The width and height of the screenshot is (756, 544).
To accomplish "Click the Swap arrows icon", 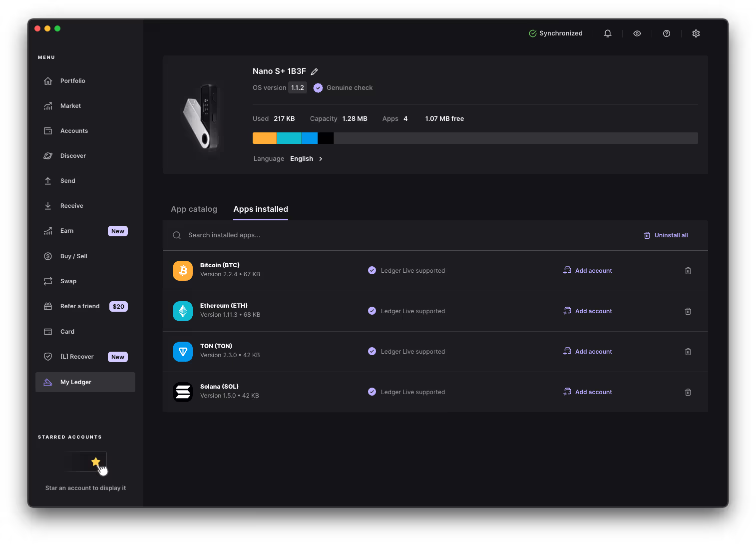I will click(x=48, y=281).
